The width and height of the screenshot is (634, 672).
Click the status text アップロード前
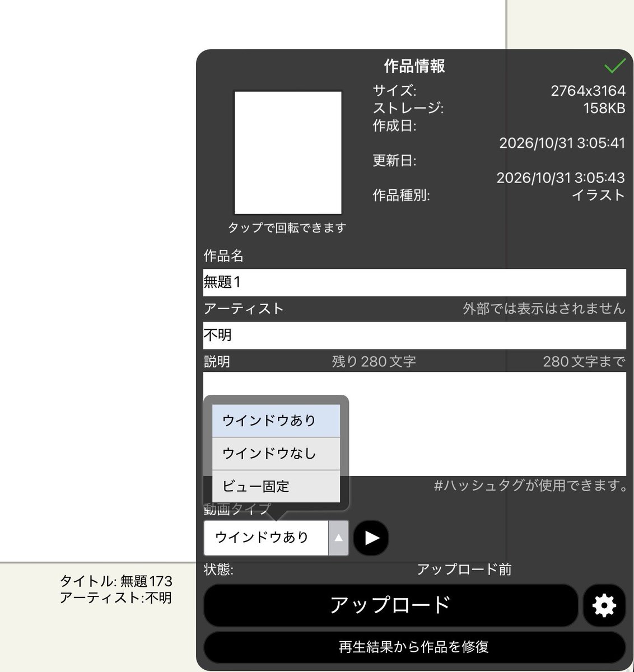coord(464,570)
